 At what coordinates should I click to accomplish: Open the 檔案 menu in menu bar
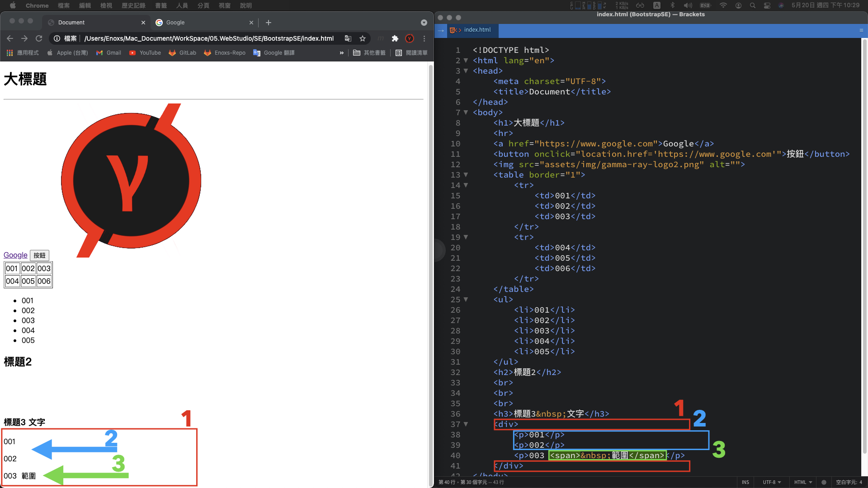coord(64,5)
